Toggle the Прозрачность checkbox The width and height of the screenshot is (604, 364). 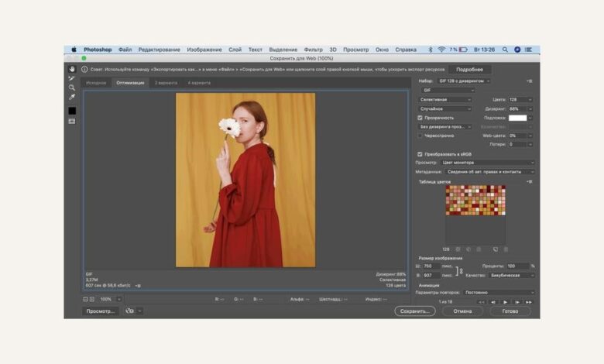[420, 118]
